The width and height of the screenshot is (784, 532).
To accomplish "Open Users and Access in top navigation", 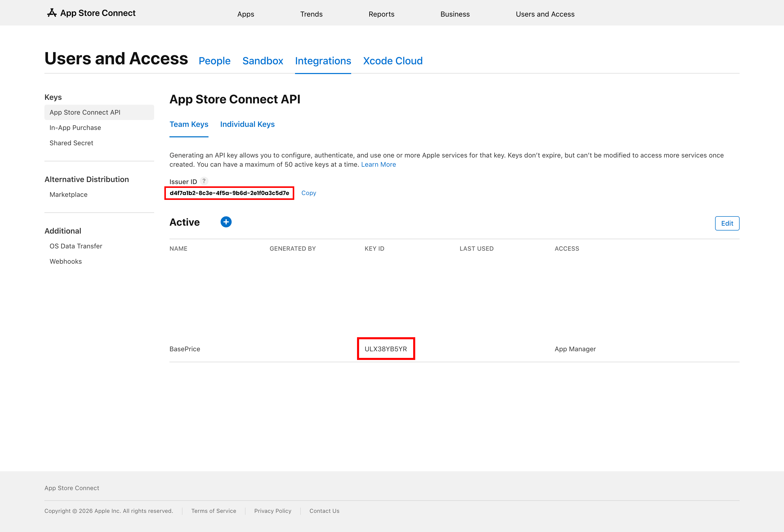I will tap(545, 14).
